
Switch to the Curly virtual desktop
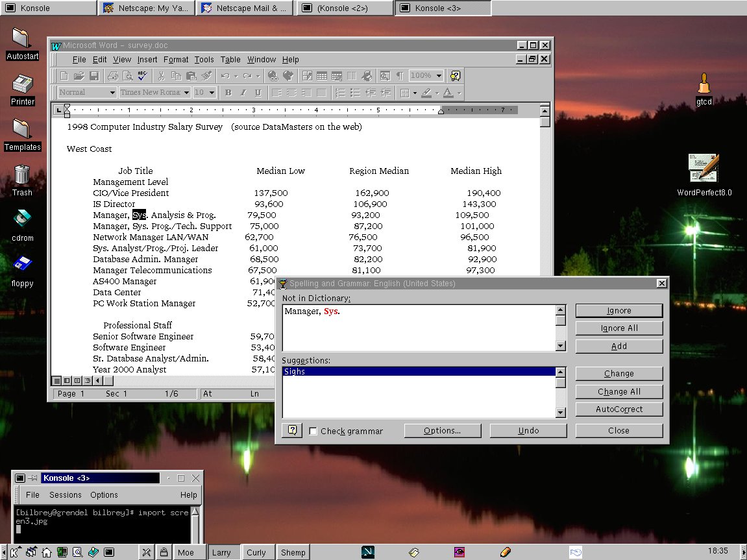pos(256,552)
